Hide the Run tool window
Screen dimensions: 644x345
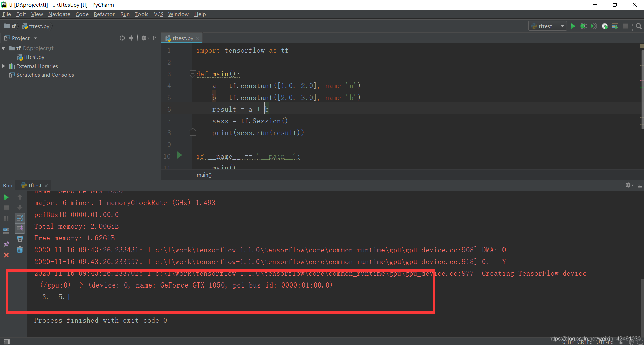pos(640,185)
